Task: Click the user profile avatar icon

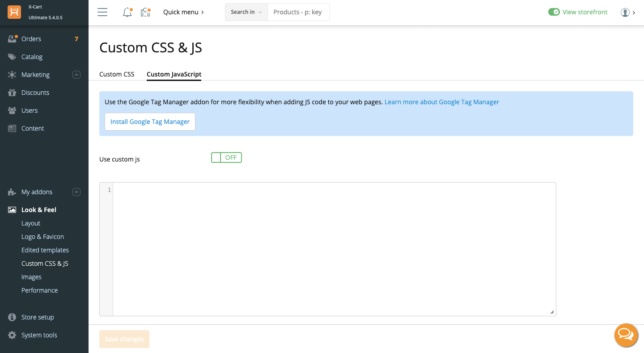Action: [x=625, y=13]
